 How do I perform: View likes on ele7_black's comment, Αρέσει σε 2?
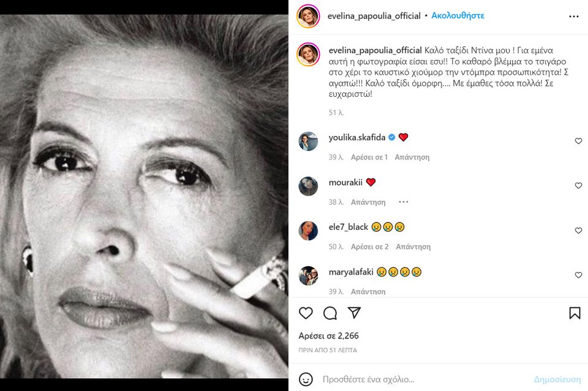pyautogui.click(x=370, y=247)
